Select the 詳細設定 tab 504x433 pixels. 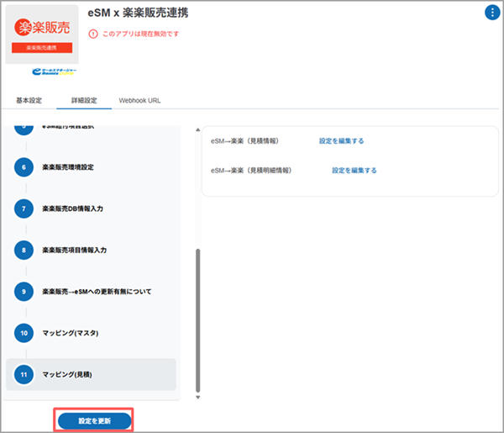(83, 100)
